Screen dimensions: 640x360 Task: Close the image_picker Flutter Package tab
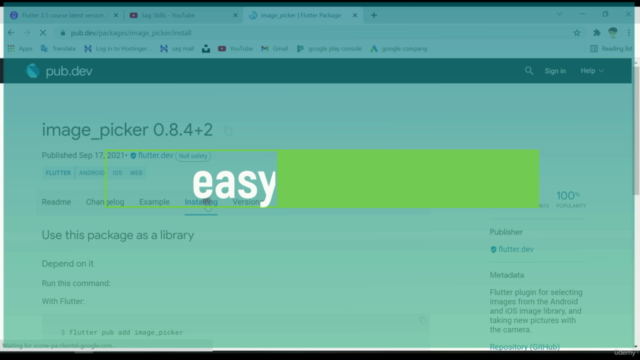click(355, 15)
